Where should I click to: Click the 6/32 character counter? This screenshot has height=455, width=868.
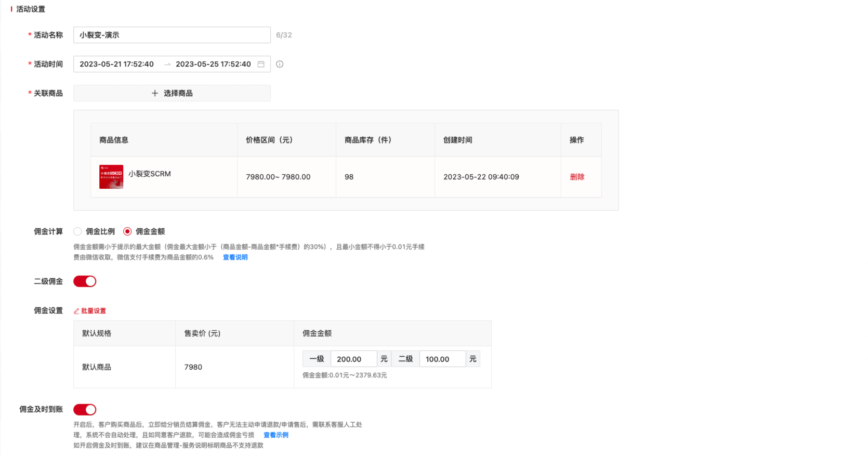284,35
